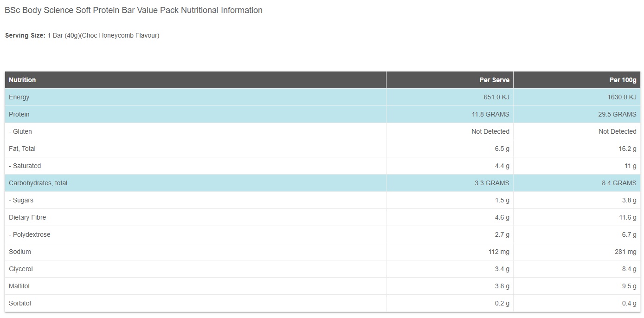Select the 'Serving Size:' label
Image resolution: width=644 pixels, height=318 pixels.
pyautogui.click(x=25, y=35)
